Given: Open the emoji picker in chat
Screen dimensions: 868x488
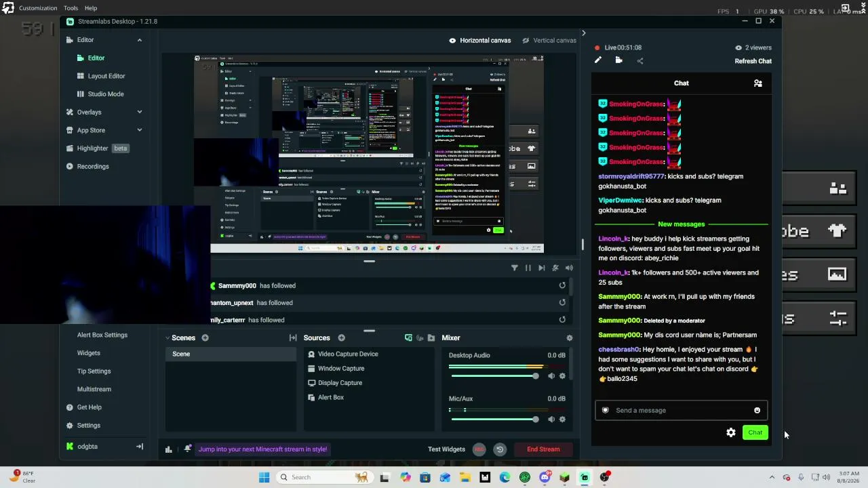Looking at the screenshot, I should [x=757, y=410].
